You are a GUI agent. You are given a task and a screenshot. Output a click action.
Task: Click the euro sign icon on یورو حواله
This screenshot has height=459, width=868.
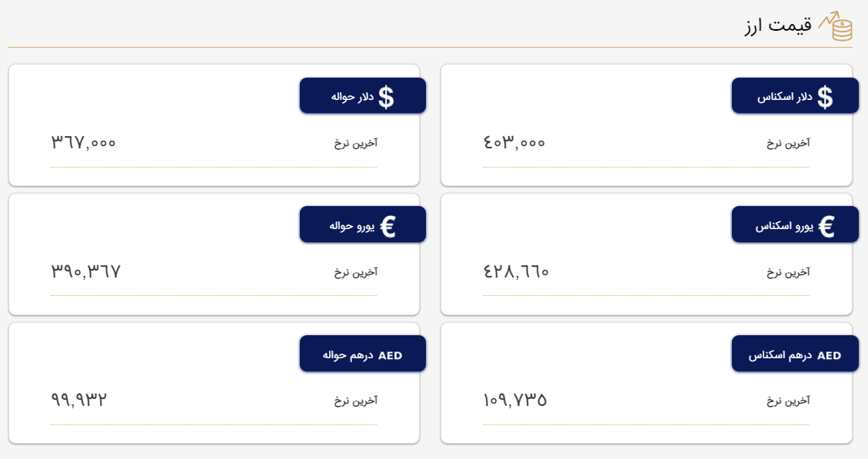pyautogui.click(x=388, y=226)
